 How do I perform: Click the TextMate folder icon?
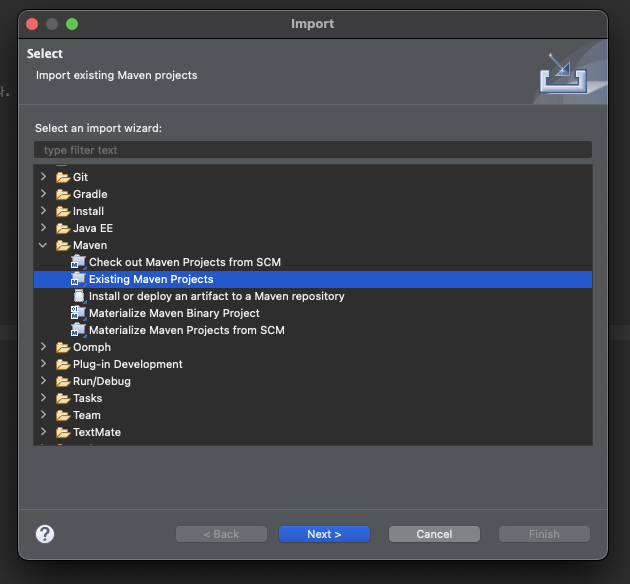63,432
